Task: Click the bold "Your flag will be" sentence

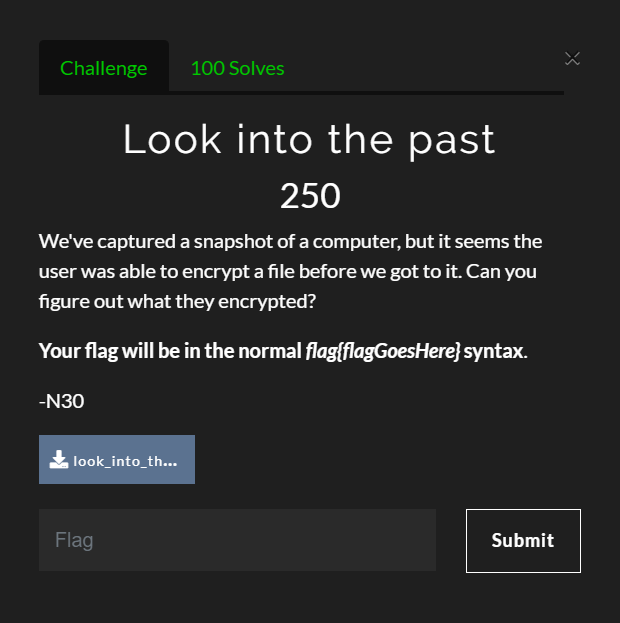Action: point(283,351)
